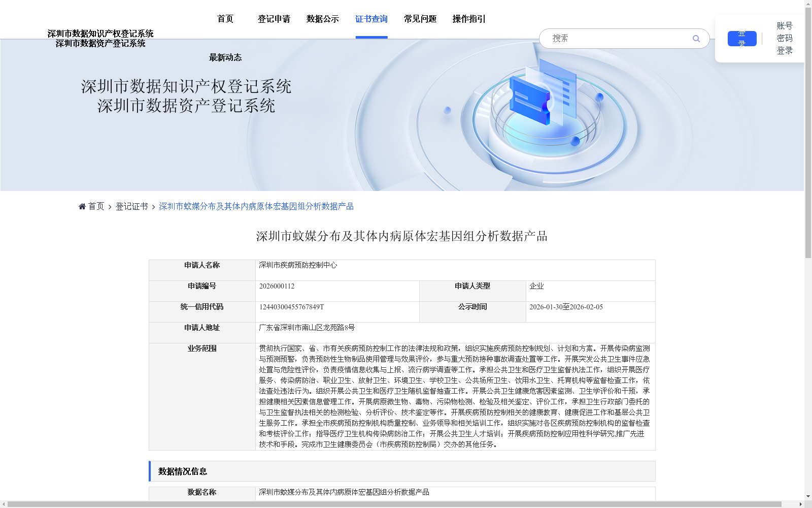This screenshot has width=812, height=508.
Task: Click the large banner title 深圳市数据知识产权登记系统
Action: 186,86
